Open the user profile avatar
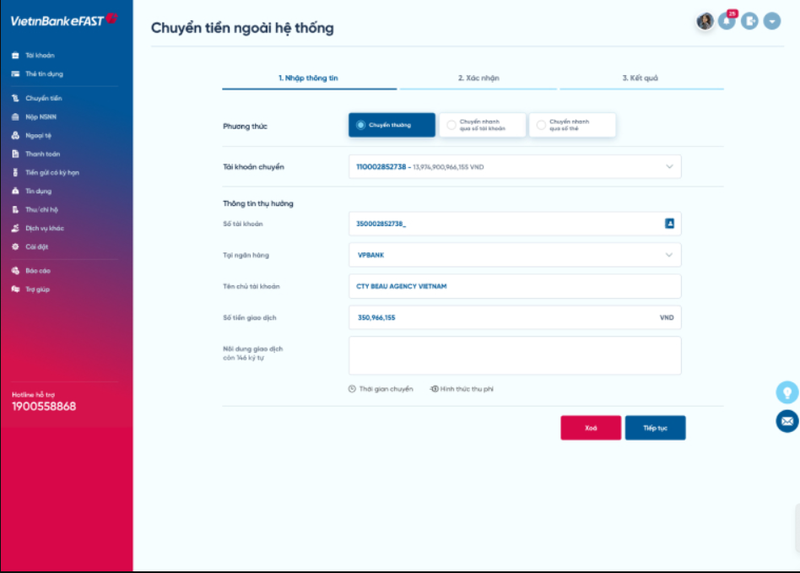Screen dimensions: 800x573 705,21
